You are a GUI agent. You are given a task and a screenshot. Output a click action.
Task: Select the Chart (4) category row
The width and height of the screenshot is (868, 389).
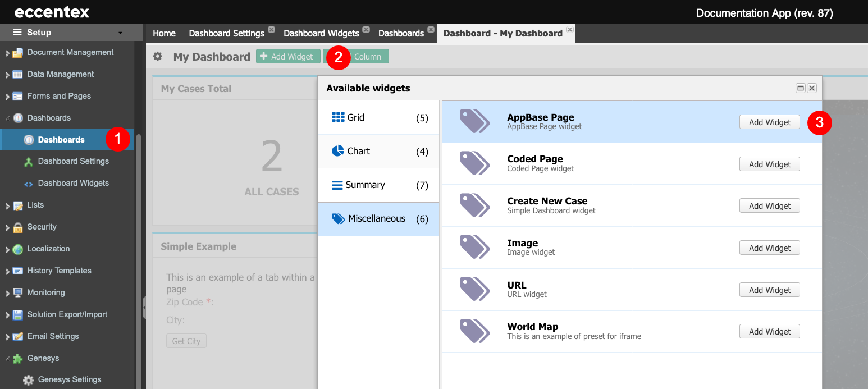click(x=378, y=152)
